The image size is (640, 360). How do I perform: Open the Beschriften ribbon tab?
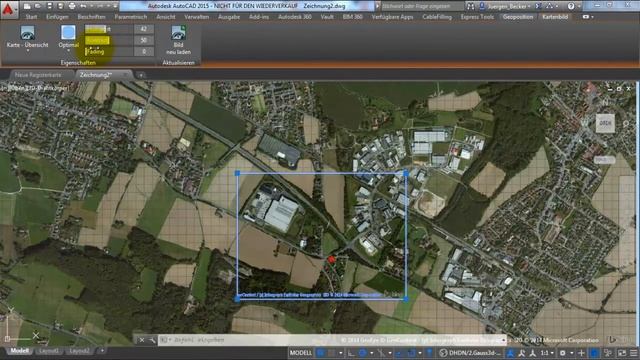point(91,17)
